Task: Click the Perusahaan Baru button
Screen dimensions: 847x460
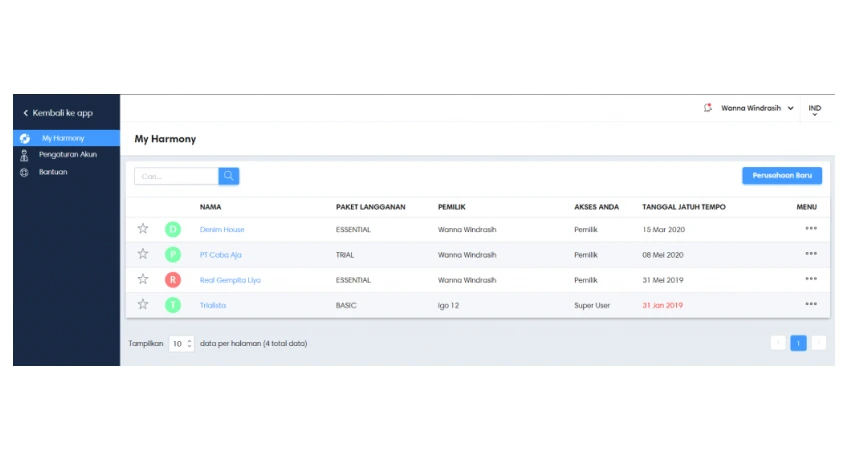Action: [782, 175]
